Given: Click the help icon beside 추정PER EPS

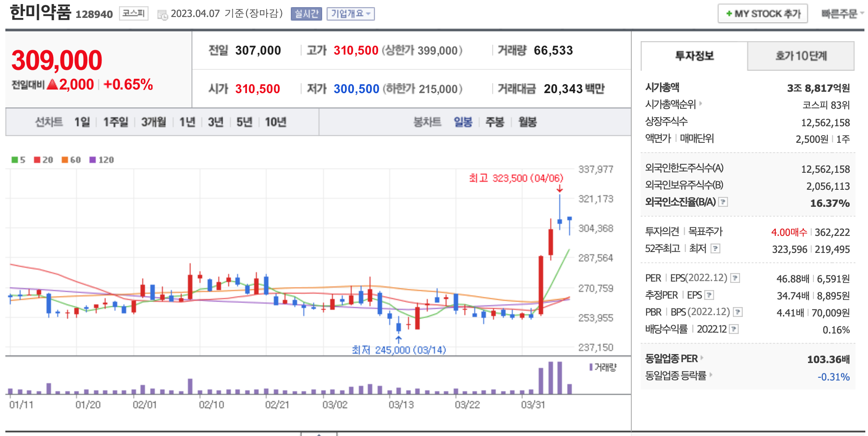Looking at the screenshot, I should (x=709, y=295).
